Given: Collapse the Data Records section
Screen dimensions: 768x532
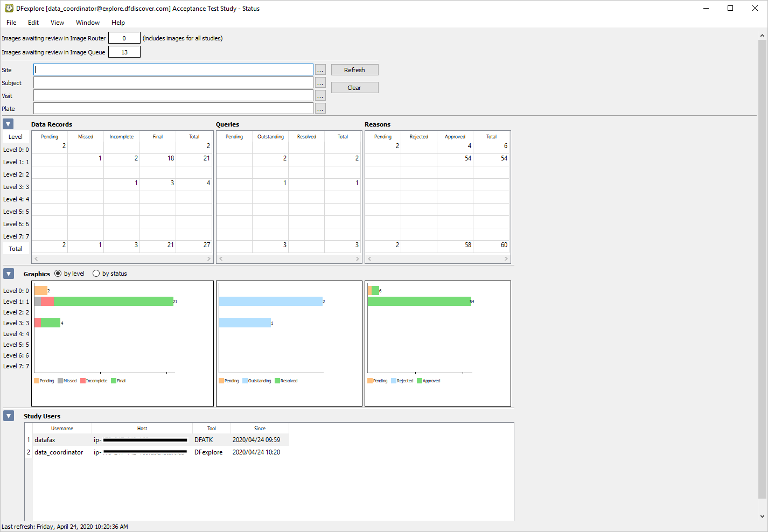Looking at the screenshot, I should point(8,124).
